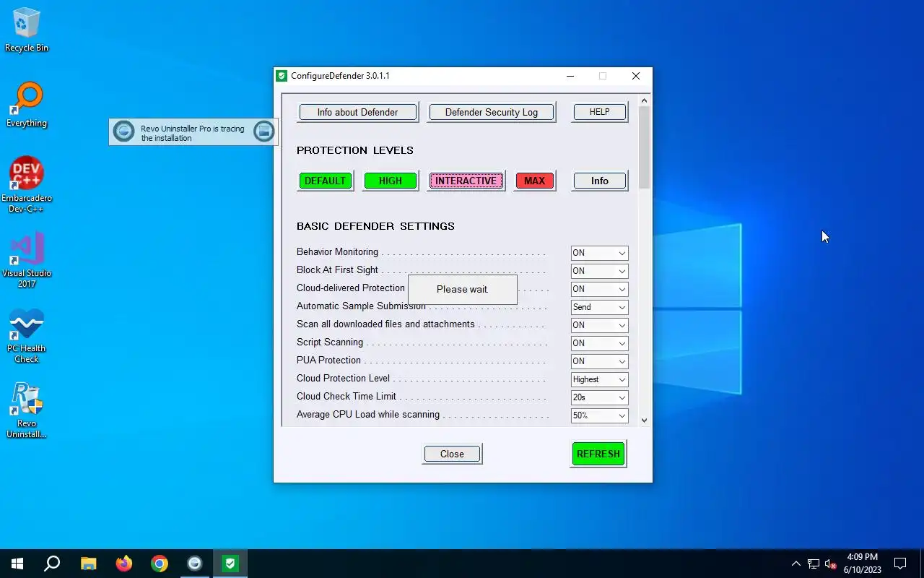Image resolution: width=924 pixels, height=578 pixels.
Task: Open taskbar clock showing 4:09 PM
Action: click(863, 564)
